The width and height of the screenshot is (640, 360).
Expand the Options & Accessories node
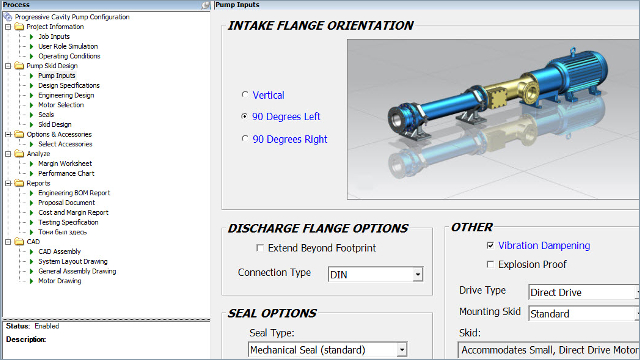8,134
